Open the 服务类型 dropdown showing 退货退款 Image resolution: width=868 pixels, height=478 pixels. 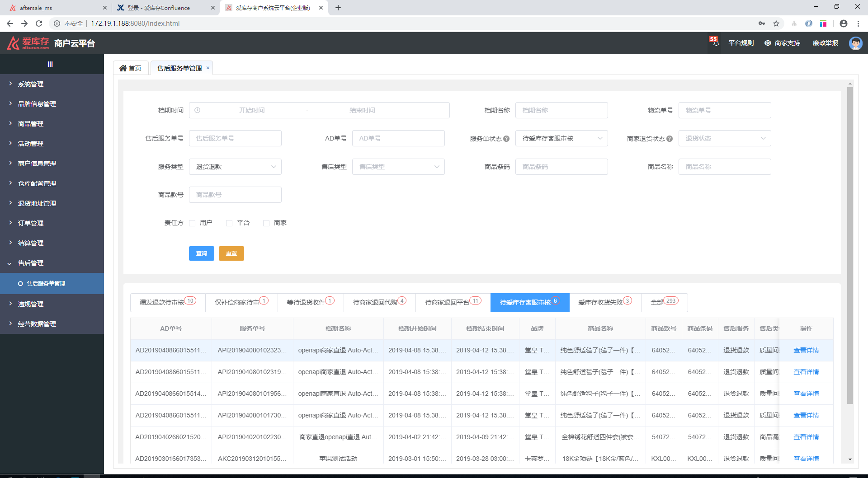[235, 167]
